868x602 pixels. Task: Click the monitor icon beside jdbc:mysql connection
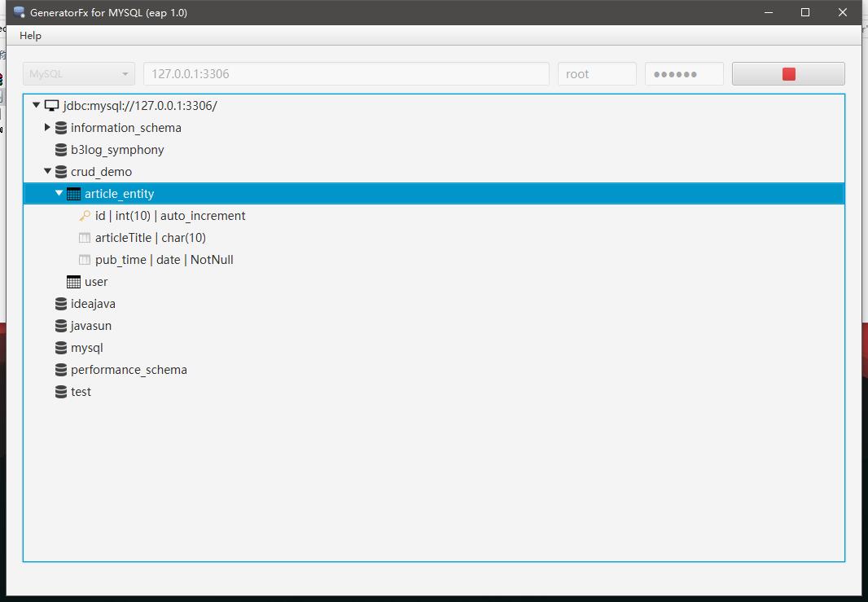pos(51,106)
